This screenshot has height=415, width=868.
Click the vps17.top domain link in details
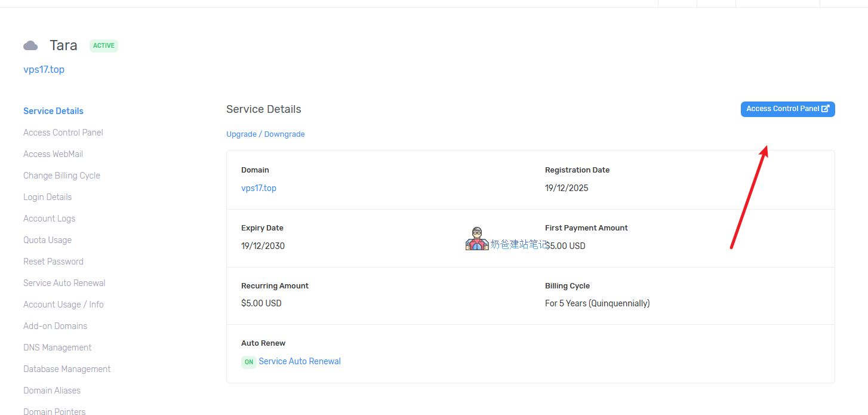[x=258, y=188]
